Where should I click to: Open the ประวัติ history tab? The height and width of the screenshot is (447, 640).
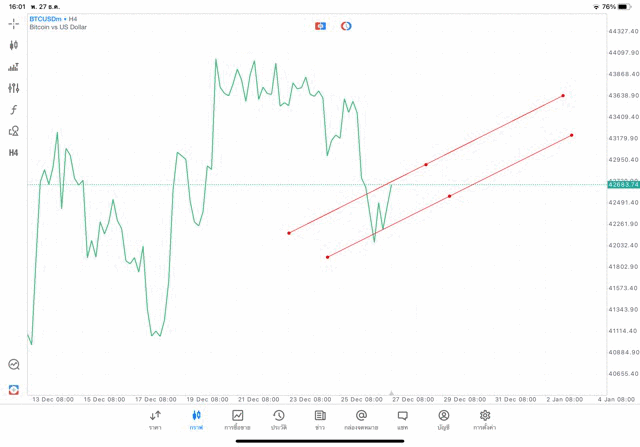279,419
